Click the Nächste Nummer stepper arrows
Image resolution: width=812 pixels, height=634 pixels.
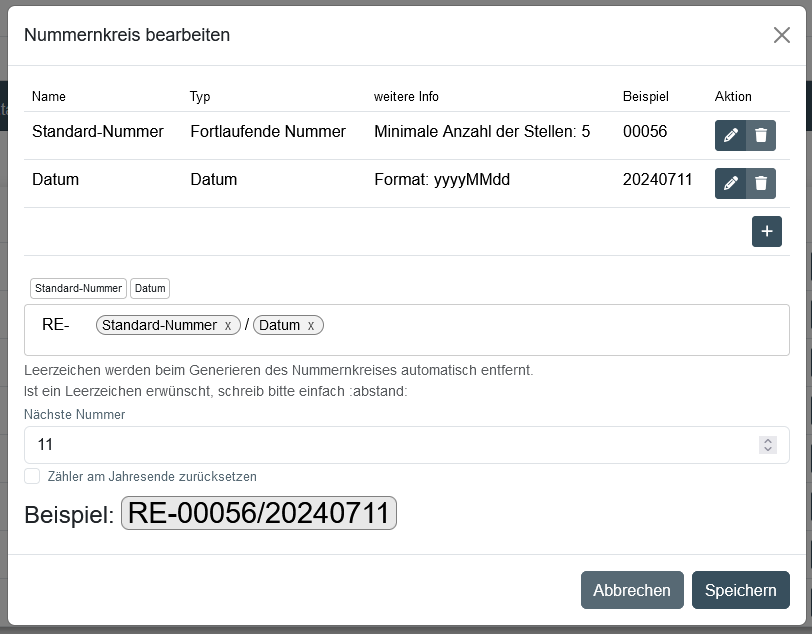[x=767, y=445]
